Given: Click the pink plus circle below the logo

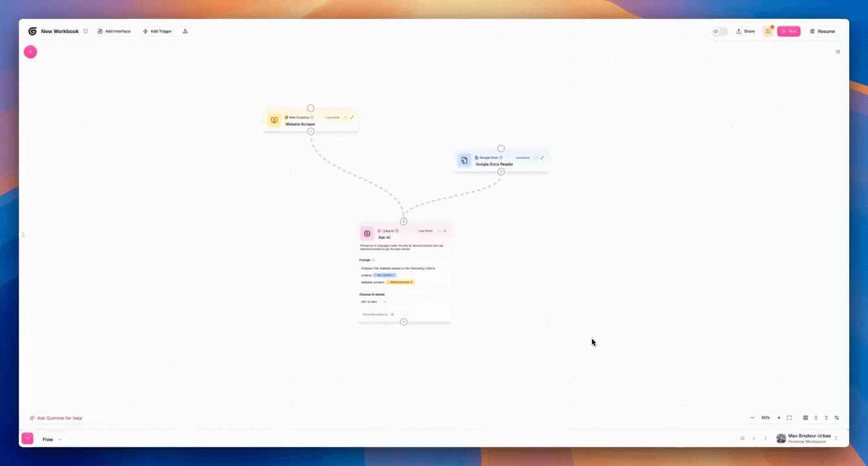Looking at the screenshot, I should pyautogui.click(x=30, y=52).
